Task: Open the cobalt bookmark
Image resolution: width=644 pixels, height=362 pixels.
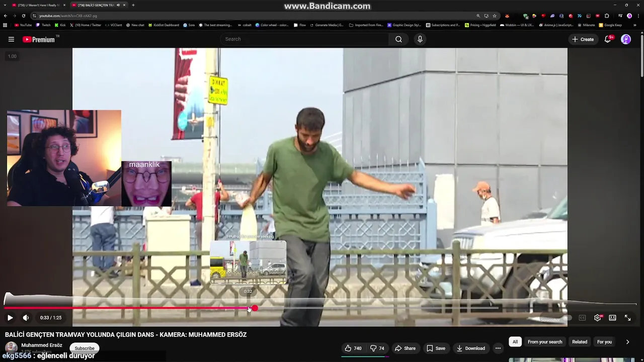Action: tap(244, 25)
